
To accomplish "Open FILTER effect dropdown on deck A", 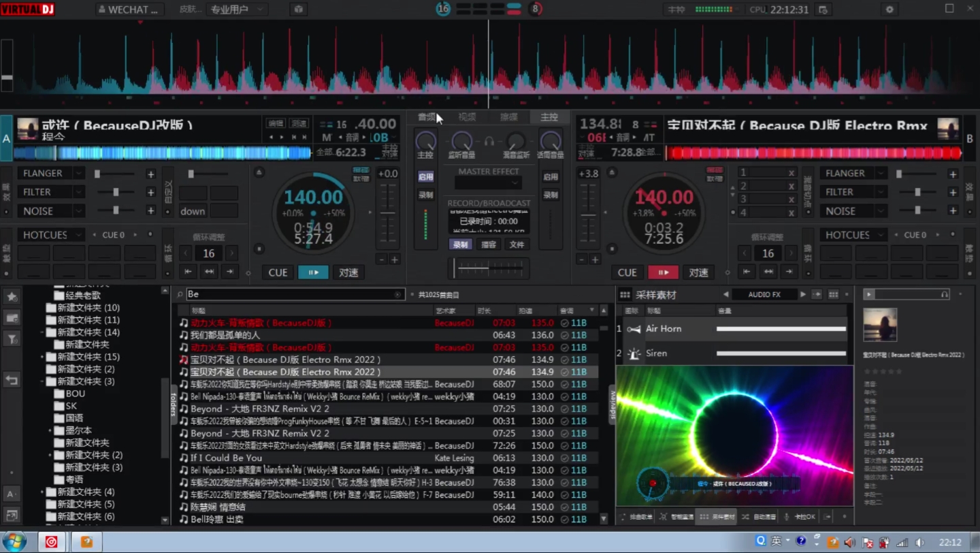I will pos(78,192).
